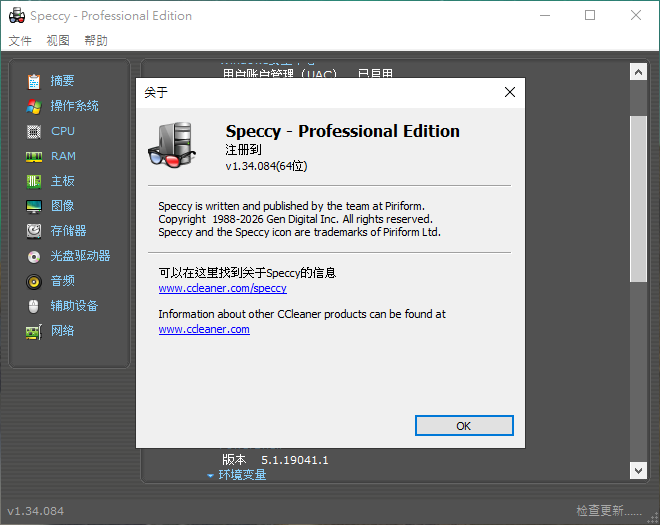Select 摘要 in the sidebar
This screenshot has height=525, width=660.
[x=62, y=81]
